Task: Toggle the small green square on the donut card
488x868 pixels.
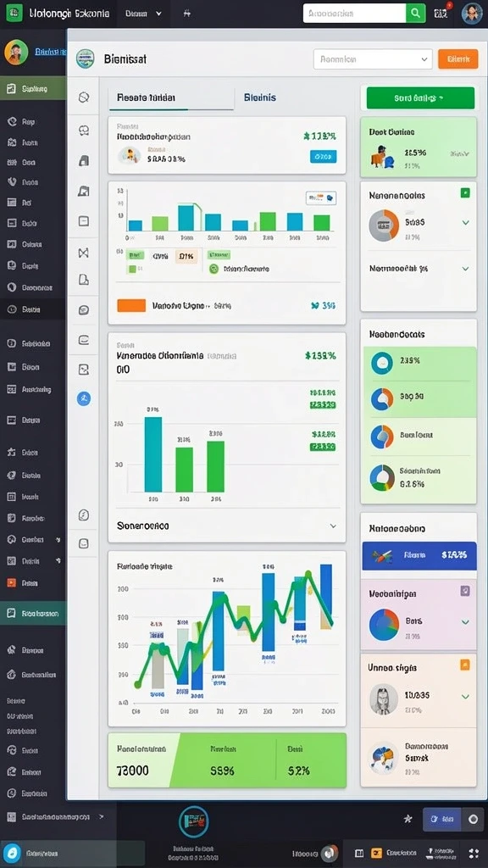Action: click(x=465, y=192)
